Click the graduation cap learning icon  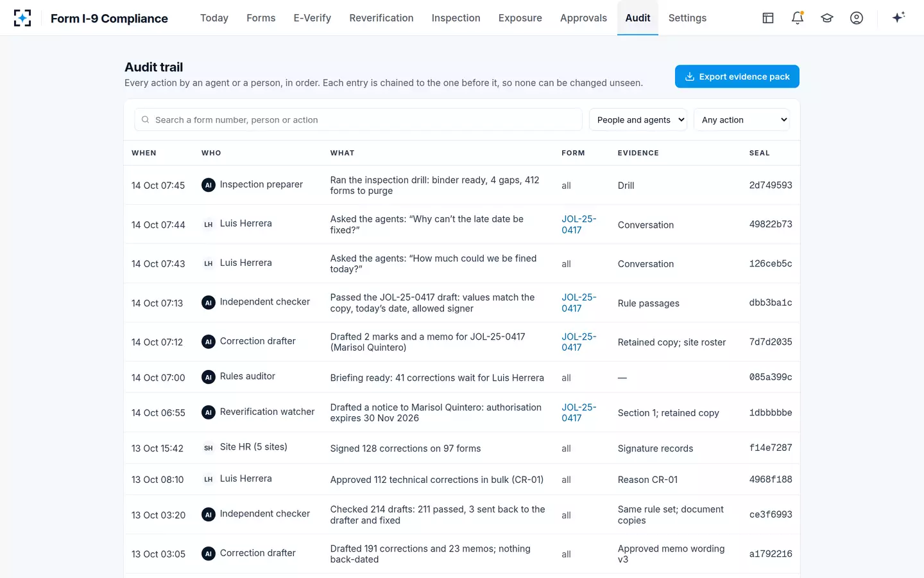[x=827, y=18]
